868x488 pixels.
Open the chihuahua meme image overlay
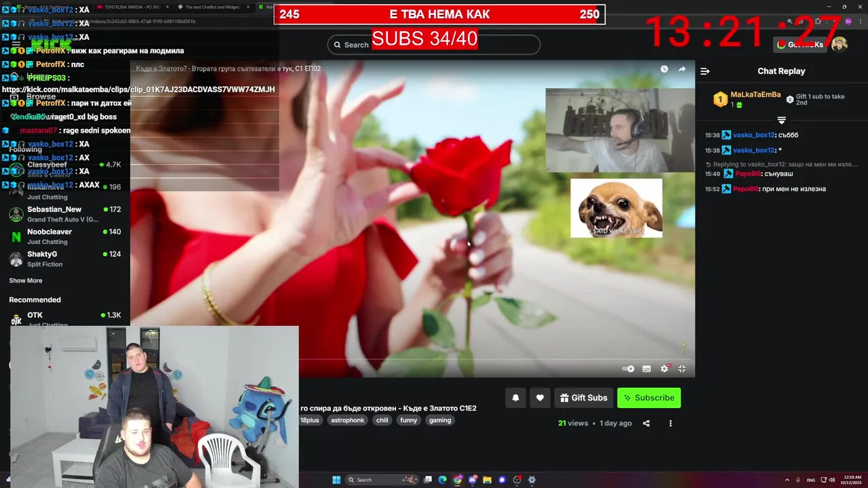(616, 208)
